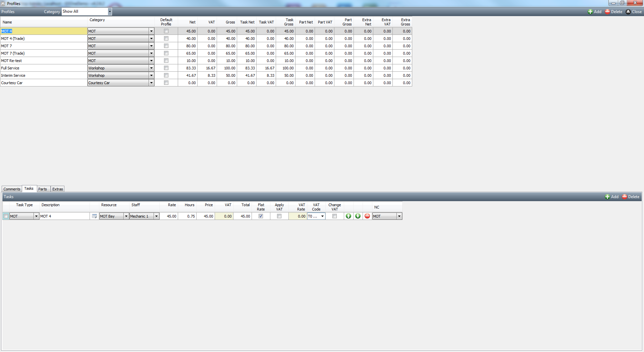This screenshot has height=352, width=644.
Task: Enable Apply VAT on the task
Action: point(279,216)
